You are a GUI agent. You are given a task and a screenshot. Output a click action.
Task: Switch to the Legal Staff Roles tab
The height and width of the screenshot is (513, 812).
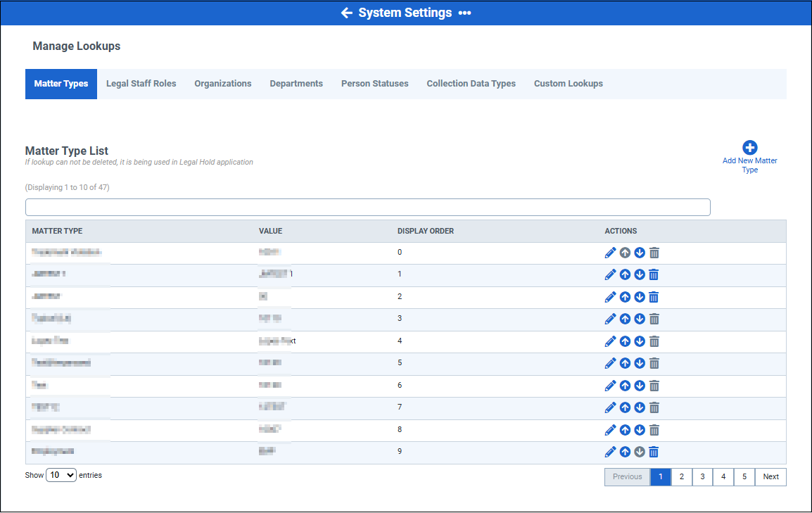(x=141, y=84)
